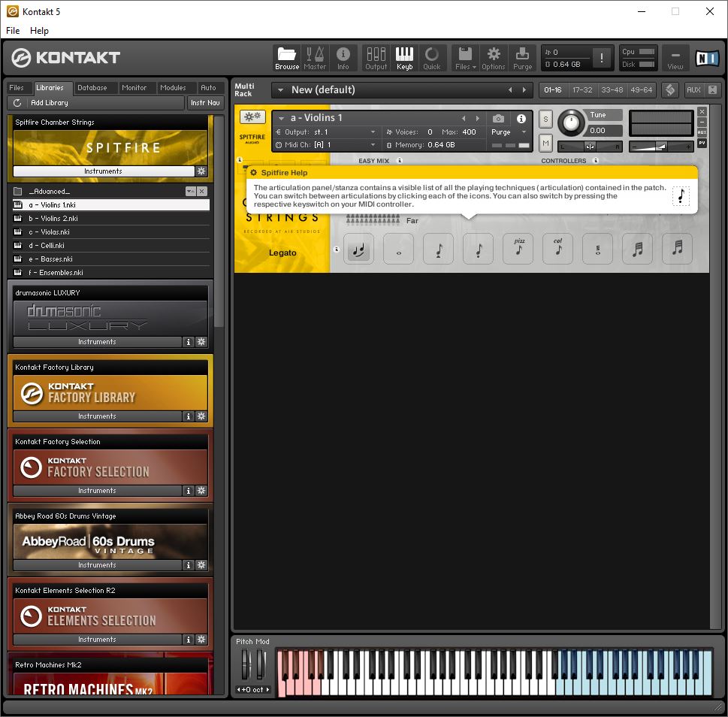Select the col legno articulation icon
The width and height of the screenshot is (728, 717).
point(557,249)
